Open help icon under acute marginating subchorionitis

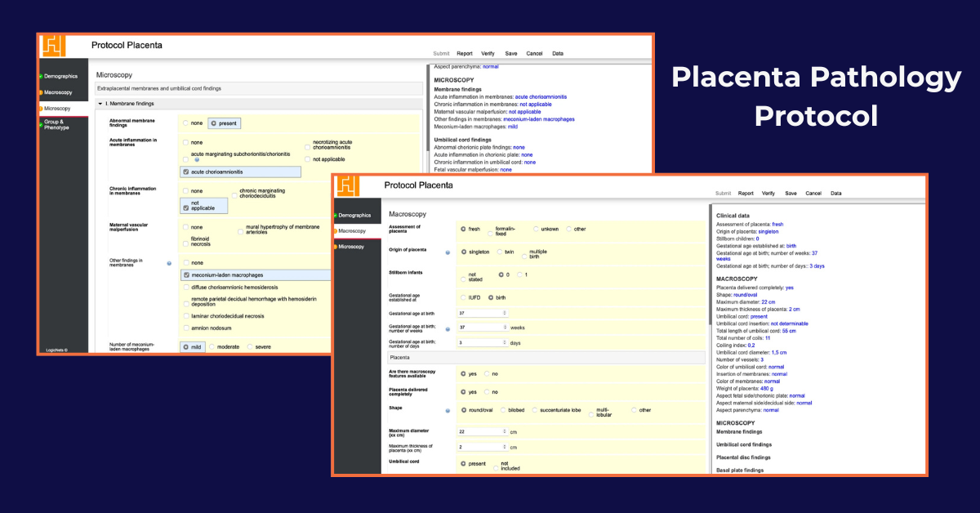point(197,160)
